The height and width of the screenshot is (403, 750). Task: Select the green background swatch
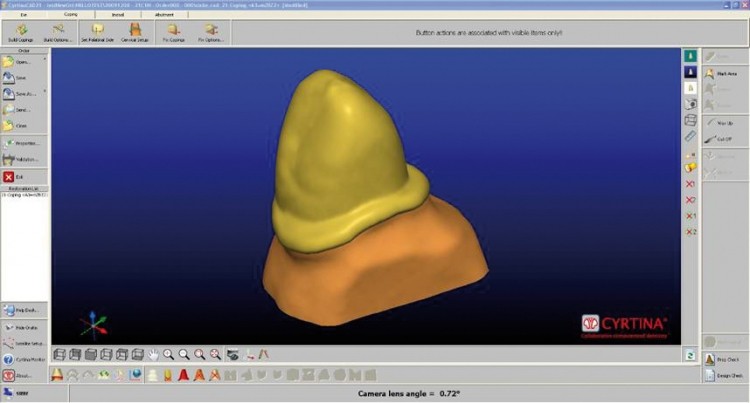(690, 56)
